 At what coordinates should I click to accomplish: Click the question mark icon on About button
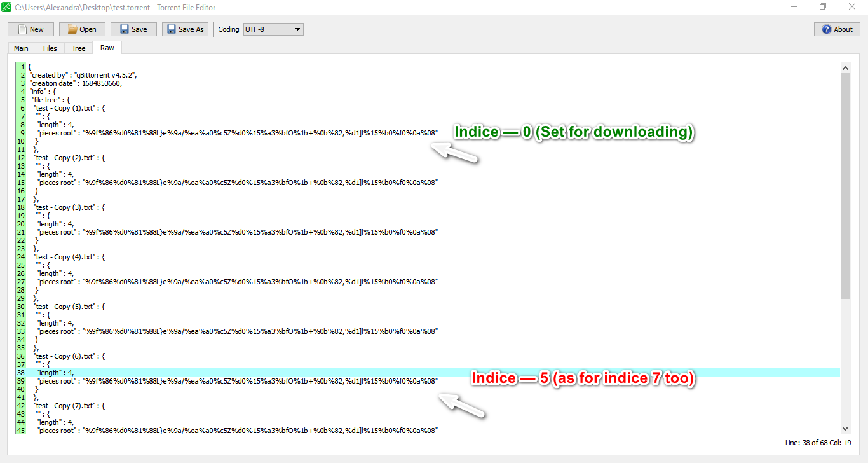826,29
